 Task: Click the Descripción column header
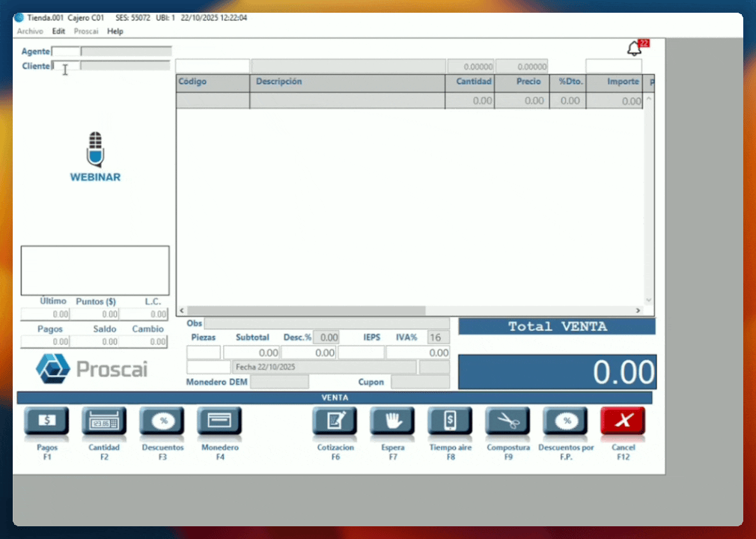(x=347, y=83)
